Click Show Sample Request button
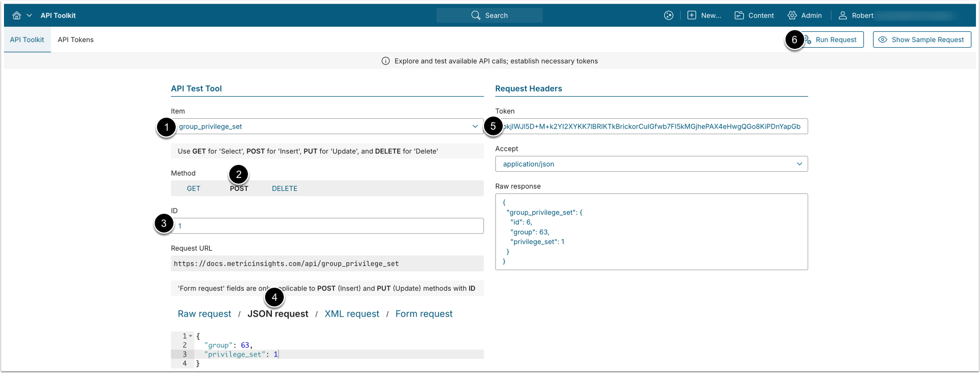 pos(921,40)
